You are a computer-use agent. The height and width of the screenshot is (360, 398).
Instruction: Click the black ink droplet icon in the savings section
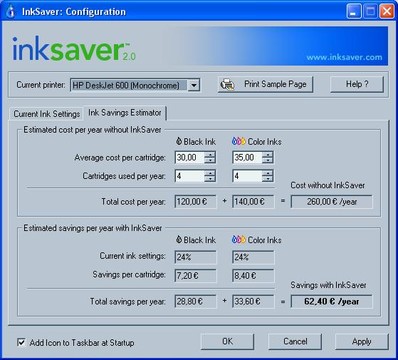(x=179, y=239)
